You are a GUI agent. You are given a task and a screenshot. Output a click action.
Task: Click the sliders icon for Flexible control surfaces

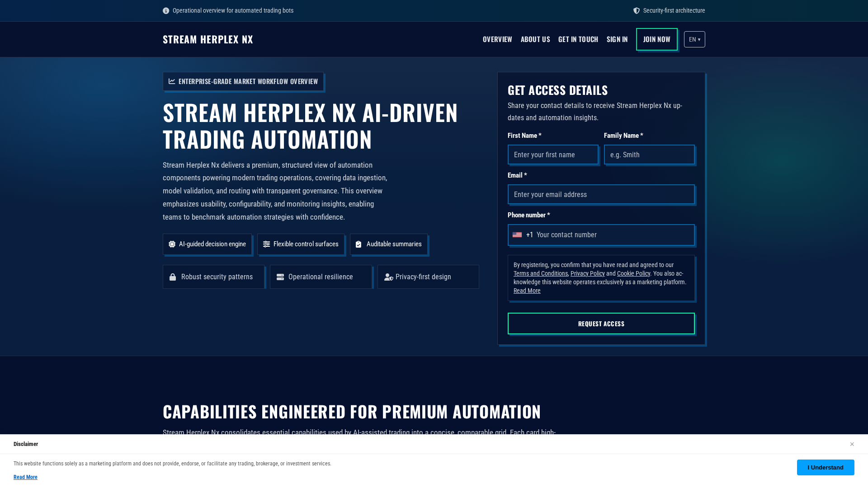click(267, 244)
